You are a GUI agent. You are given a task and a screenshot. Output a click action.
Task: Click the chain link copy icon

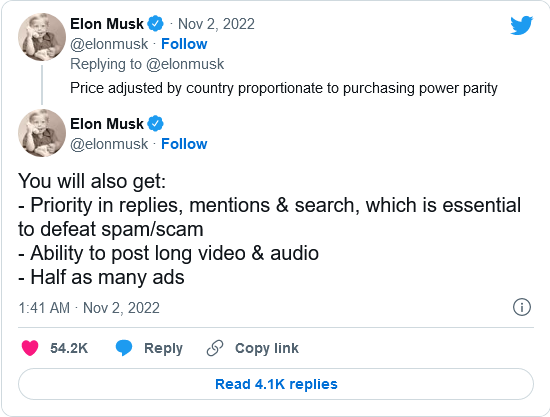[x=215, y=348]
